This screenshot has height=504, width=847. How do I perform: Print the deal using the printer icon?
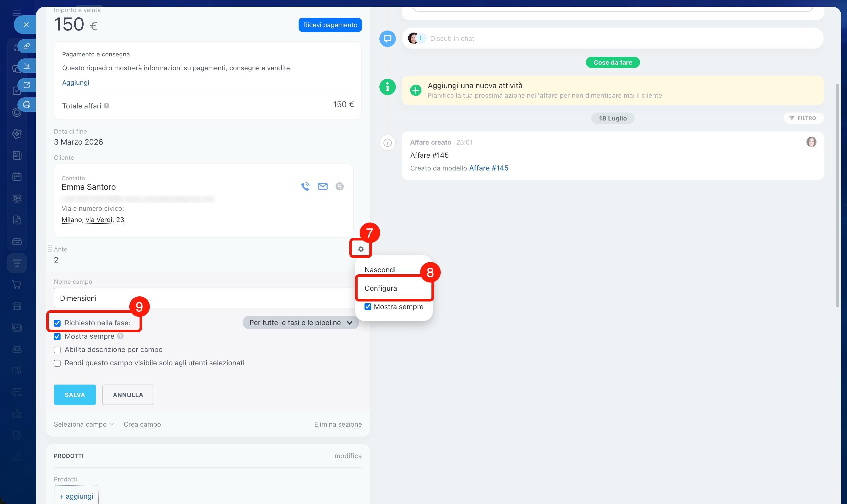(x=26, y=104)
